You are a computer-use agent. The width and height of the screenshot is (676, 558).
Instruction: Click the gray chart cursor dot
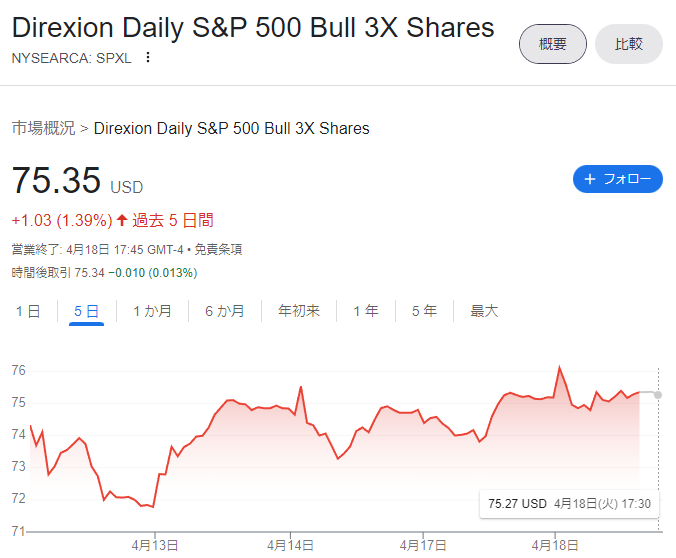click(657, 395)
